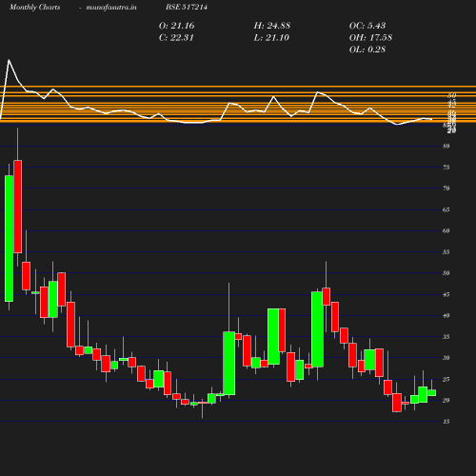Screen dimensions: 476x476
Task: Select the "OC: 5.43" reading
Action: pyautogui.click(x=367, y=26)
